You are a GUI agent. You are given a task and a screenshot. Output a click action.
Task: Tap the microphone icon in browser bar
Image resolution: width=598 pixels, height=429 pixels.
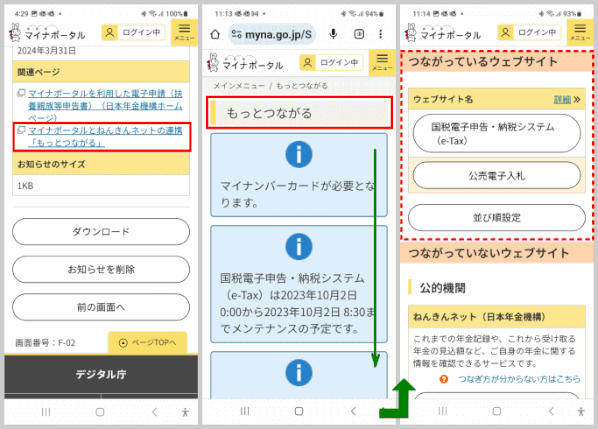333,34
